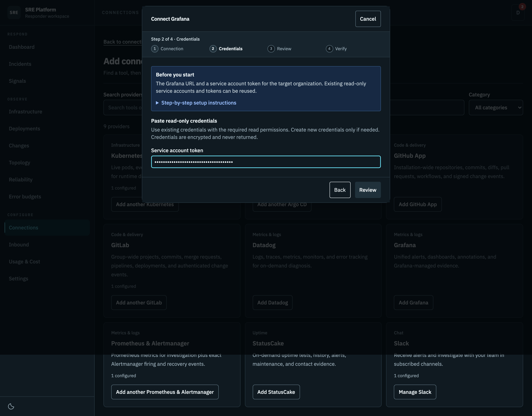Click Manage Slack button
The height and width of the screenshot is (416, 532).
pos(415,392)
